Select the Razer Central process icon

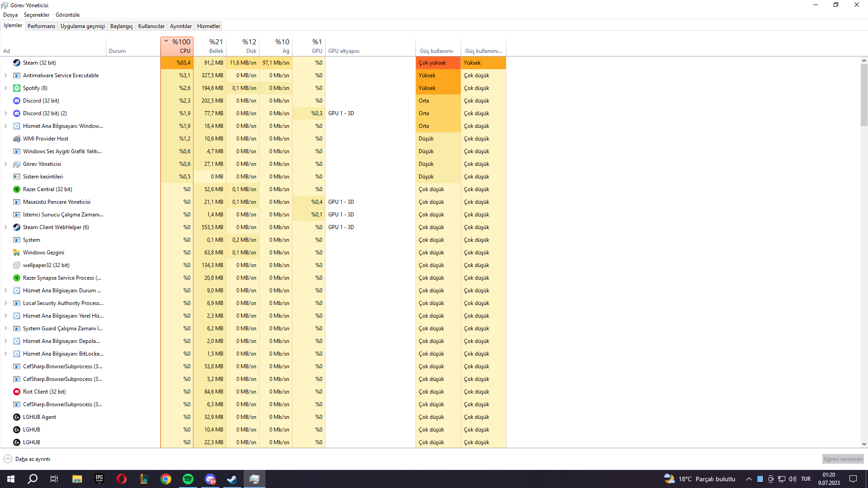(17, 189)
